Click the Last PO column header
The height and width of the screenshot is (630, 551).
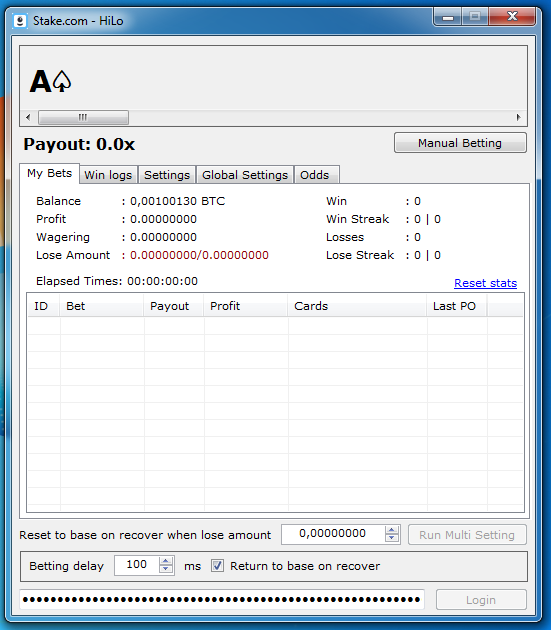coord(457,306)
